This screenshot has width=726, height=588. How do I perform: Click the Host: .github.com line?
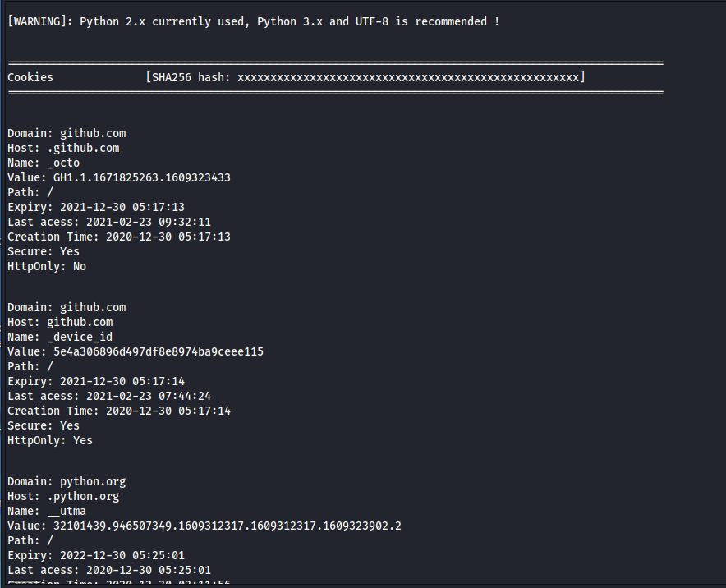click(x=63, y=148)
